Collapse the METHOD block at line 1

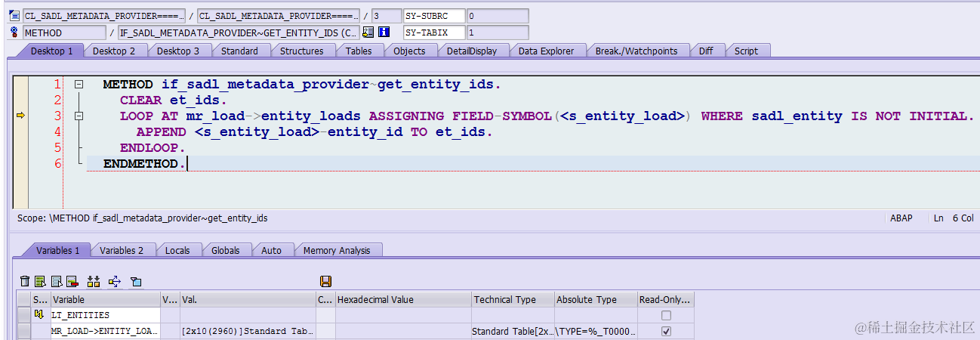coord(79,85)
